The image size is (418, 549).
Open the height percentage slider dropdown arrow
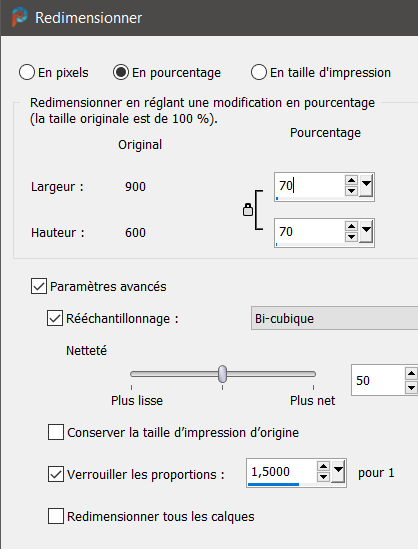tap(366, 232)
